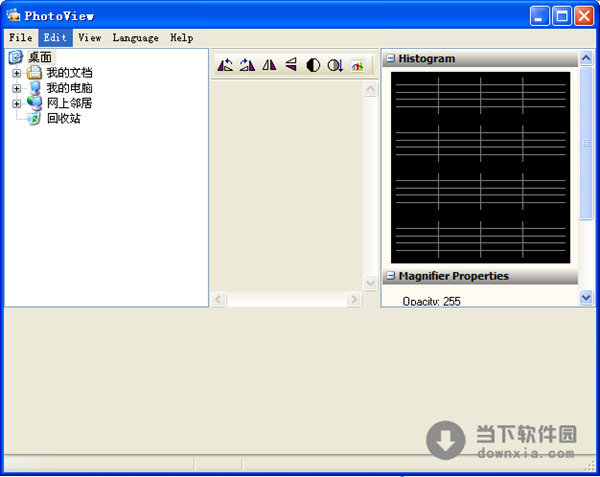Expand the 我的电脑 tree node
Image resolution: width=600 pixels, height=477 pixels.
coord(16,88)
